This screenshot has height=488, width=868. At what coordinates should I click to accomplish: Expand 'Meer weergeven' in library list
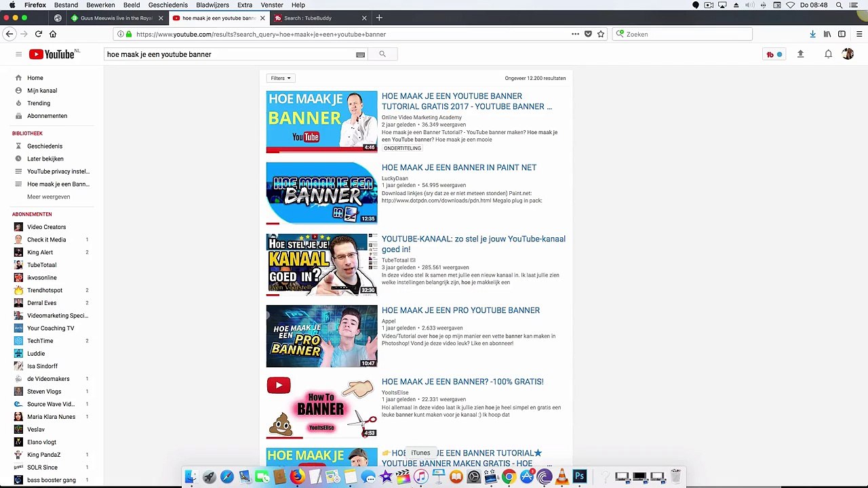(48, 197)
